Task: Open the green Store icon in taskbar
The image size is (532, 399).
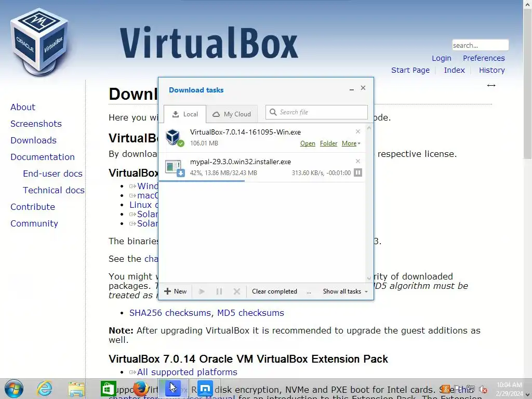Action: 108,389
